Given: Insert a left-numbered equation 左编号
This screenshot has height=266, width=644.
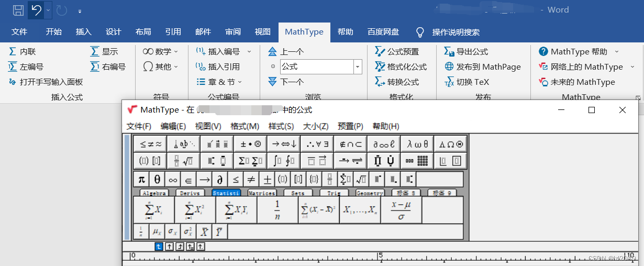Looking at the screenshot, I should (x=26, y=66).
